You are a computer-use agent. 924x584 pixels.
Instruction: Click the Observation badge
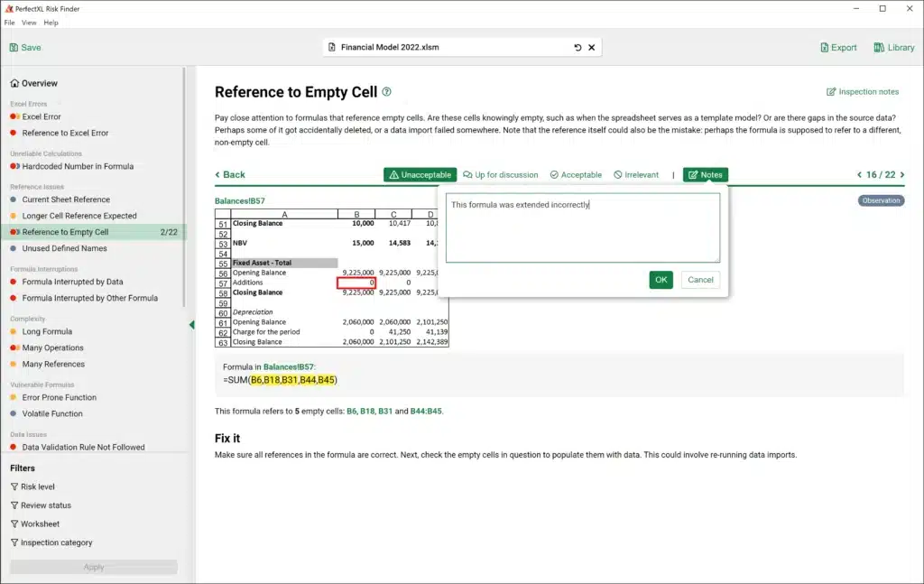[881, 200]
